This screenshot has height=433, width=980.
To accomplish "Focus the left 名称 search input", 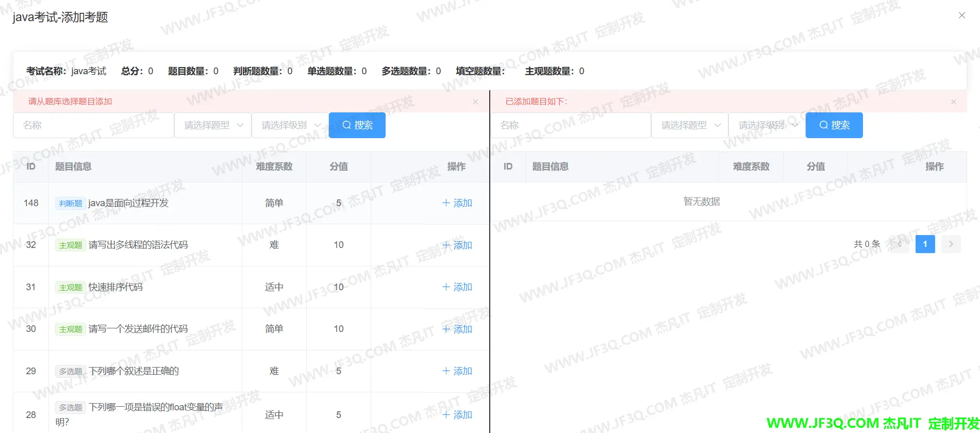I will pyautogui.click(x=93, y=125).
